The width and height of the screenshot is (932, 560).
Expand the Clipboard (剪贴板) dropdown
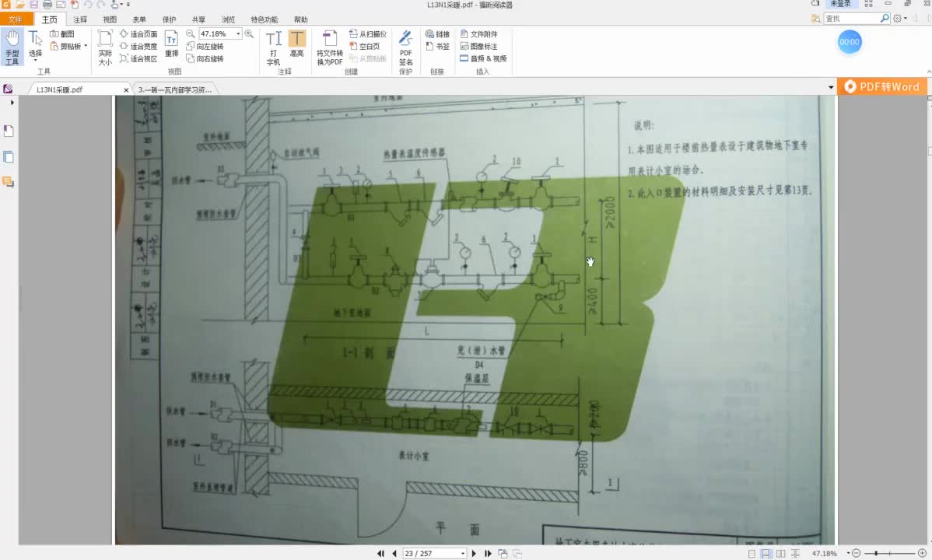click(86, 46)
